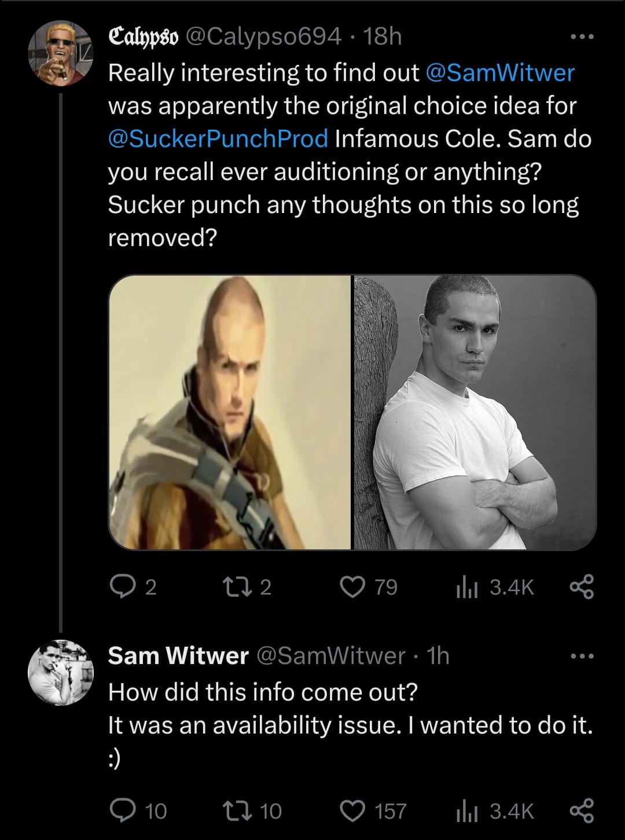Image resolution: width=625 pixels, height=840 pixels.
Task: Enlarge the Cole concept art image
Action: (230, 412)
